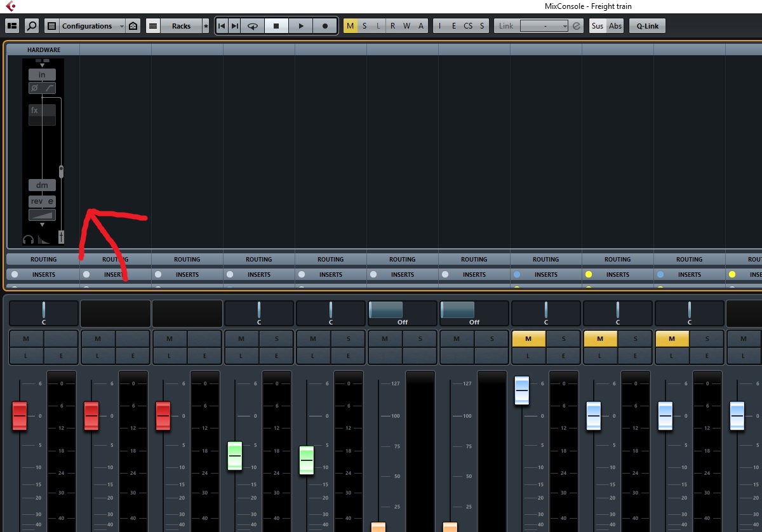Viewport: 762px width, 532px height.
Task: Bypass channel strips with toolbar CS
Action: click(x=468, y=26)
